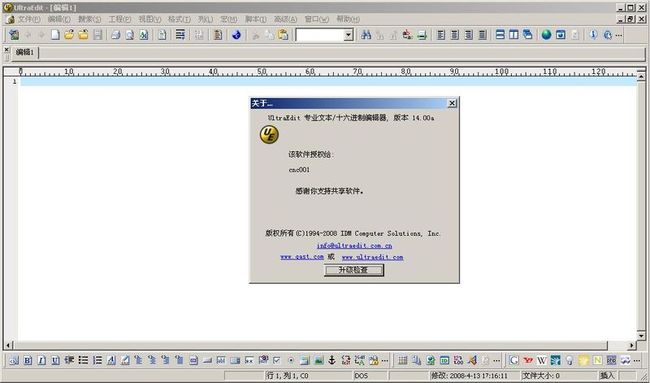The image size is (650, 383).
Task: Click inside the toolbar search text field
Action: click(x=320, y=35)
